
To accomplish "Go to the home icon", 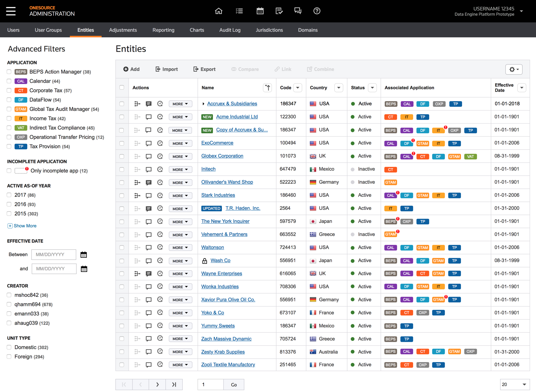I will point(219,11).
